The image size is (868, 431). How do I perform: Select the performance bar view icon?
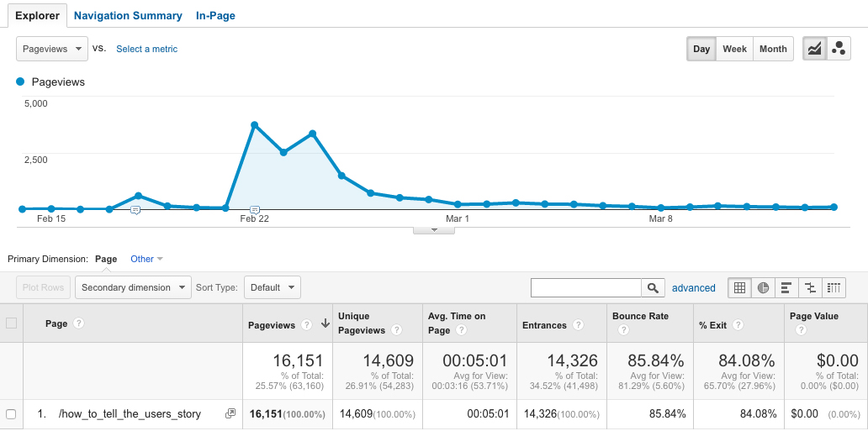point(786,287)
